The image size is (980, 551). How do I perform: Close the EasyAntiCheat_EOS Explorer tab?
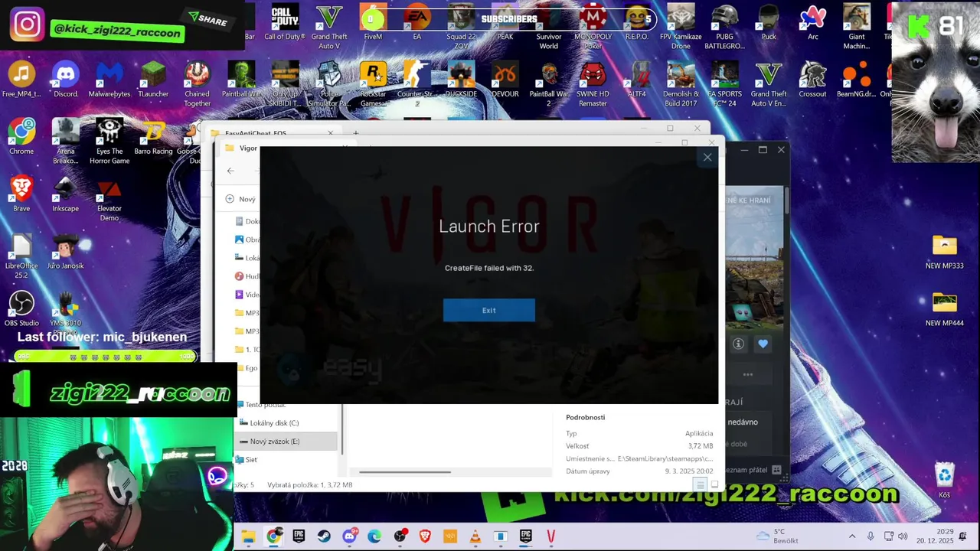click(x=331, y=133)
